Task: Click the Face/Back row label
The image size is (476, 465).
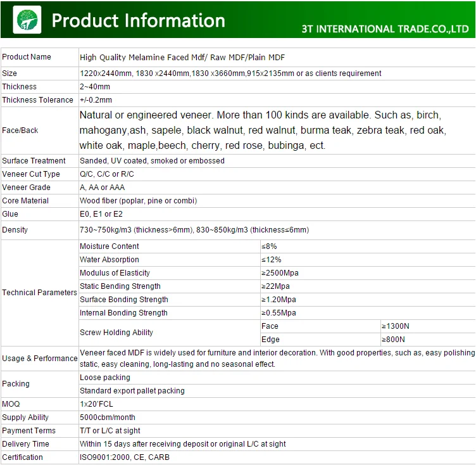Action: coord(20,131)
